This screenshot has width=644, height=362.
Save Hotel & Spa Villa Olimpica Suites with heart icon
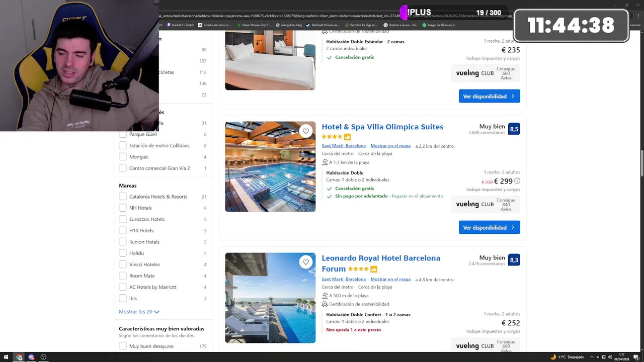point(306,131)
